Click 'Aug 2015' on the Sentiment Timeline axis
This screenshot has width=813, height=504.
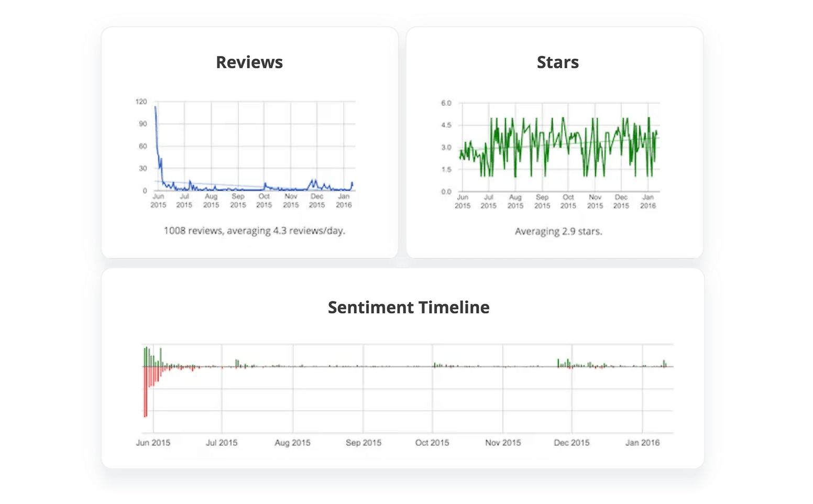(x=292, y=443)
